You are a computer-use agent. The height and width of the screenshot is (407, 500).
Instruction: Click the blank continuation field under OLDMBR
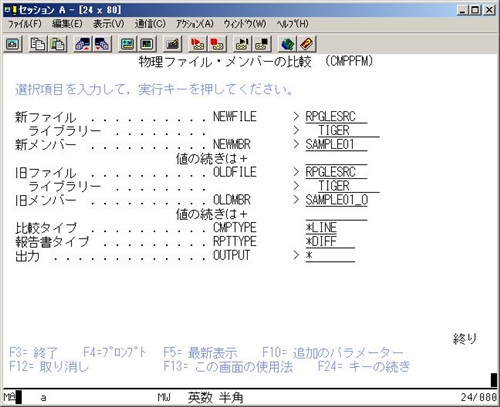coord(336,214)
